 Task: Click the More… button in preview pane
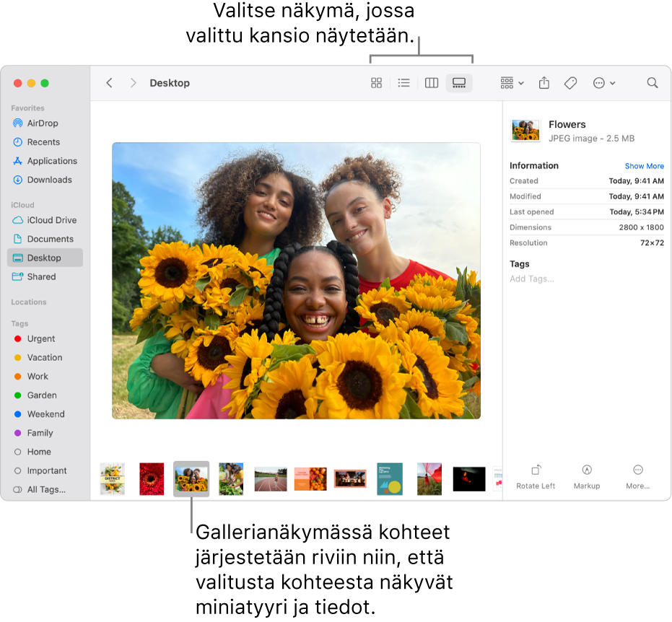click(637, 470)
